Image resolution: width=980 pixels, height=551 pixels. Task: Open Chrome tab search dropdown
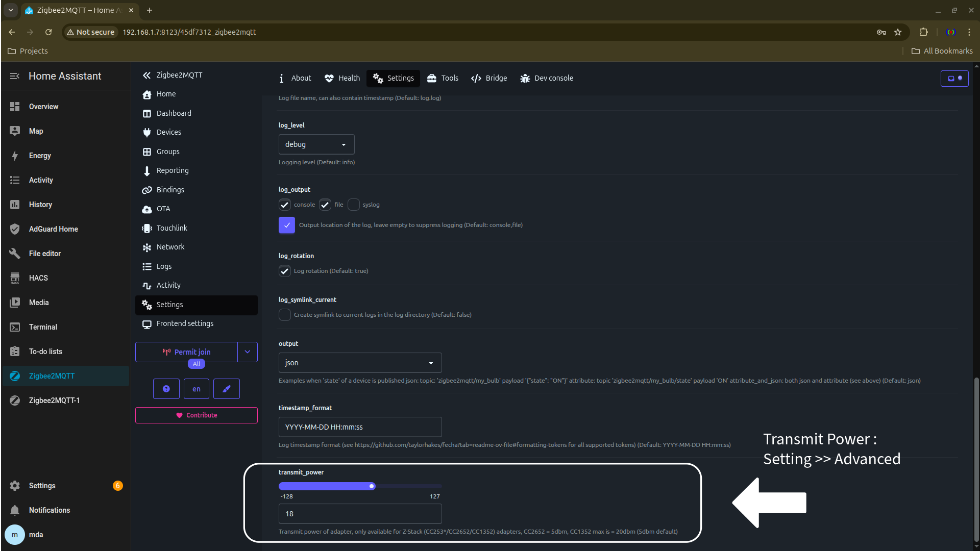[10, 10]
